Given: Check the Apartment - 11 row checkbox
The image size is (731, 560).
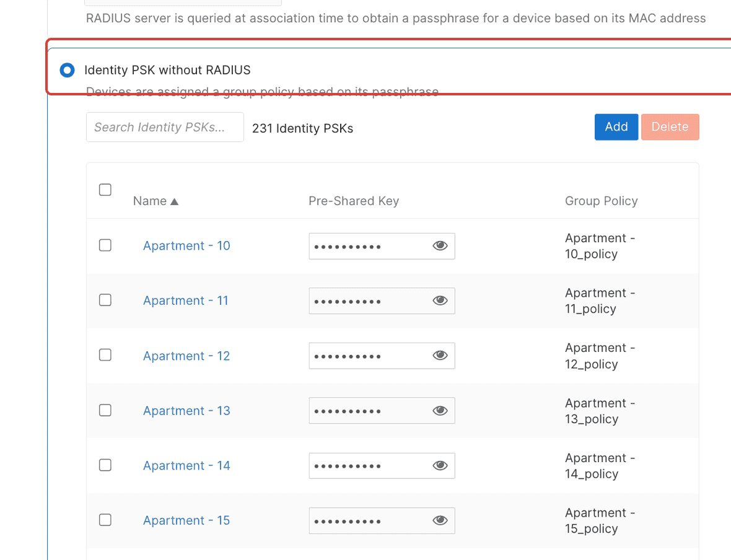Looking at the screenshot, I should pos(105,300).
